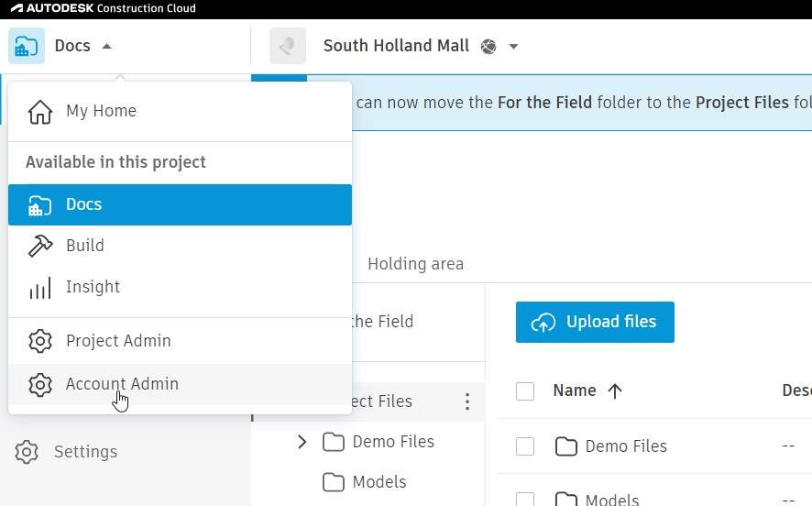Click the My Home house icon
The width and height of the screenshot is (812, 506).
(x=40, y=112)
